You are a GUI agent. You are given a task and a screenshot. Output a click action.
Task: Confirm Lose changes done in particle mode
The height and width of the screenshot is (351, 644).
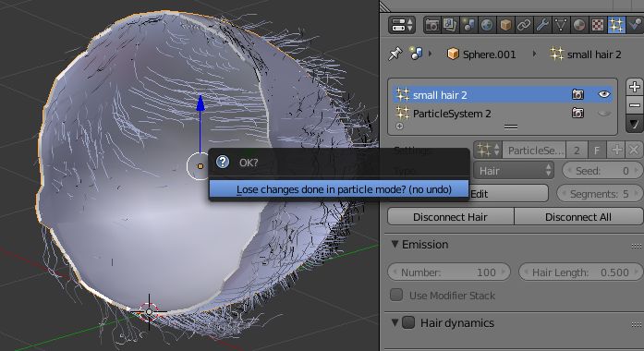pos(339,189)
